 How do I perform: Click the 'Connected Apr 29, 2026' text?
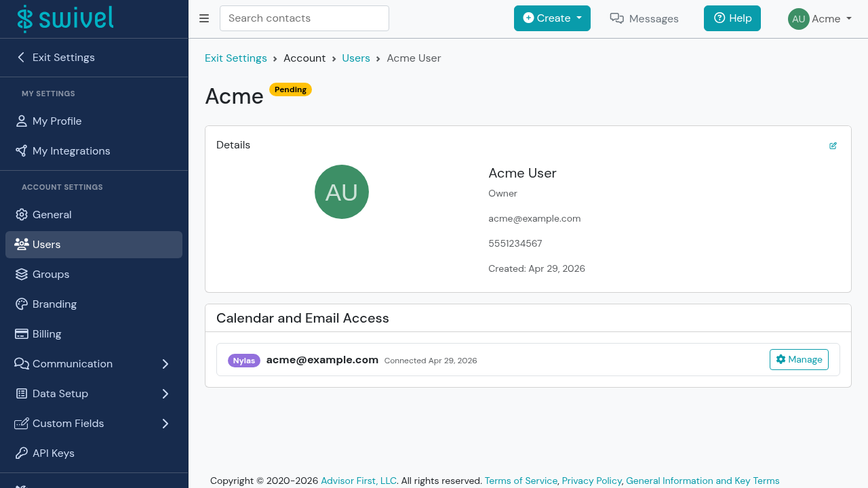point(431,361)
